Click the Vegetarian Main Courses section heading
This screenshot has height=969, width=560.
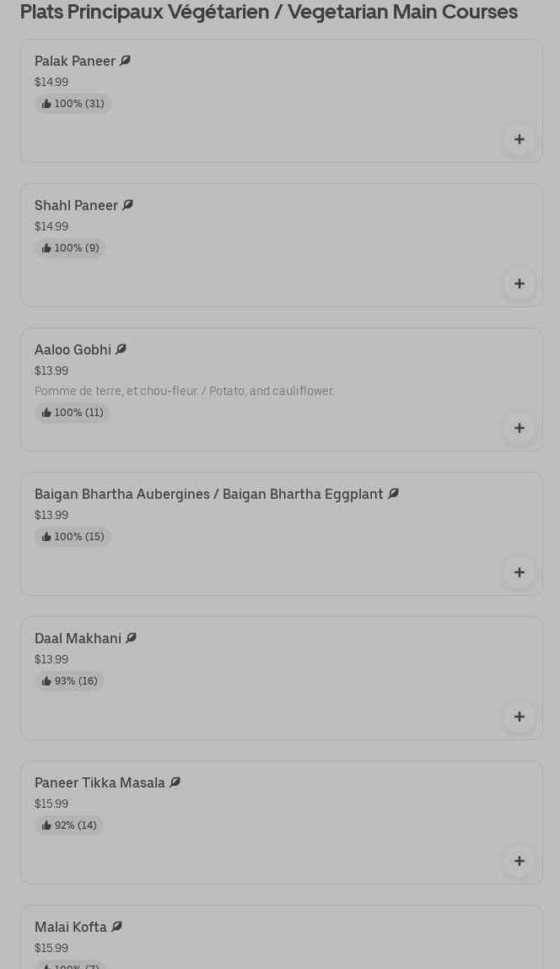pyautogui.click(x=268, y=12)
